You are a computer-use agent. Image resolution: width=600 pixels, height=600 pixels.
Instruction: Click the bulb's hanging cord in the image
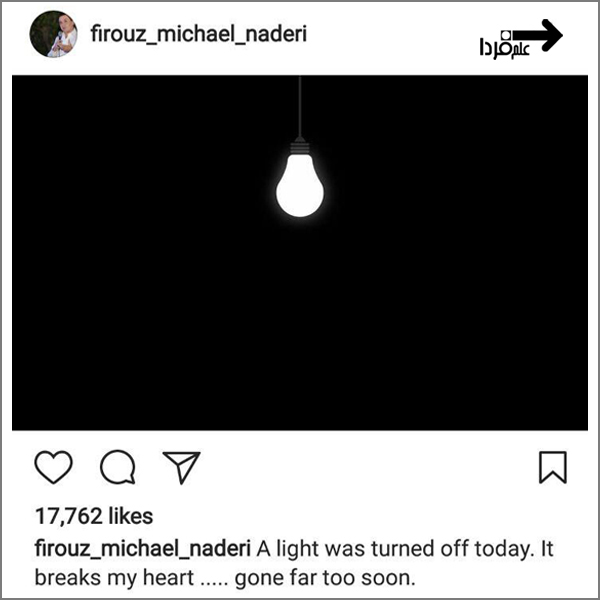point(299,105)
